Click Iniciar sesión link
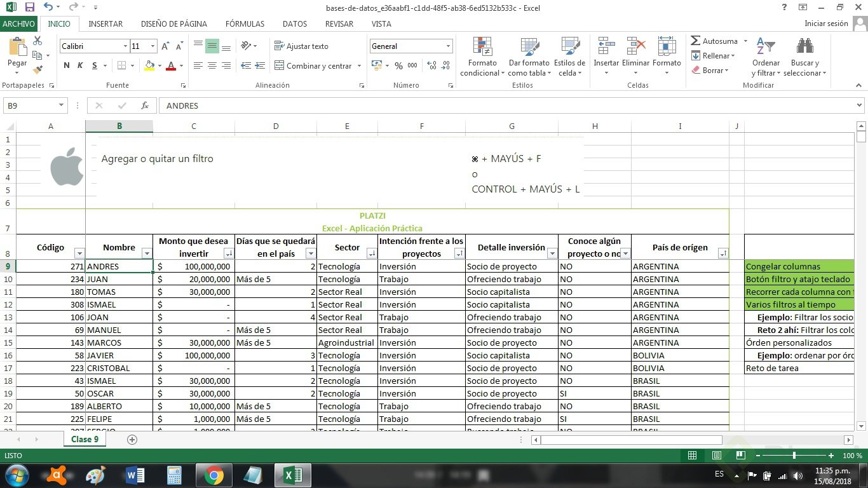Image resolution: width=868 pixels, height=488 pixels. coord(826,24)
